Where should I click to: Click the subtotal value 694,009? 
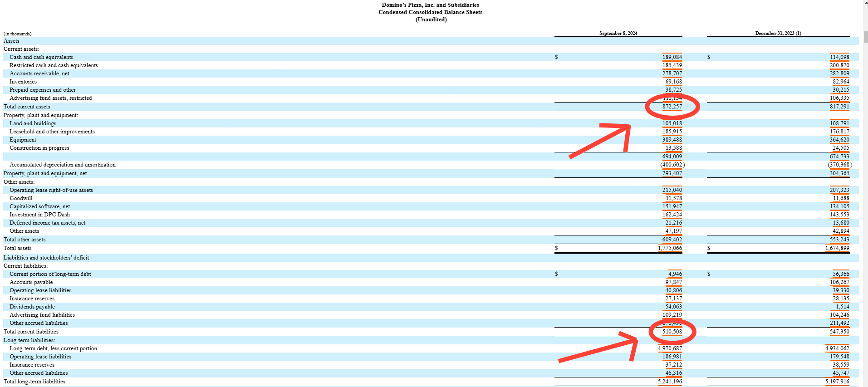point(672,157)
